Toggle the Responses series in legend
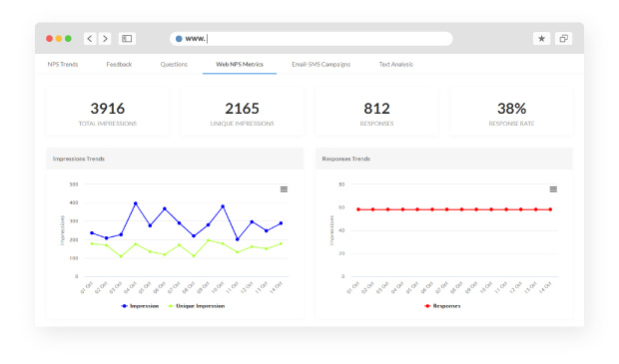The image size is (619, 364). pos(442,306)
